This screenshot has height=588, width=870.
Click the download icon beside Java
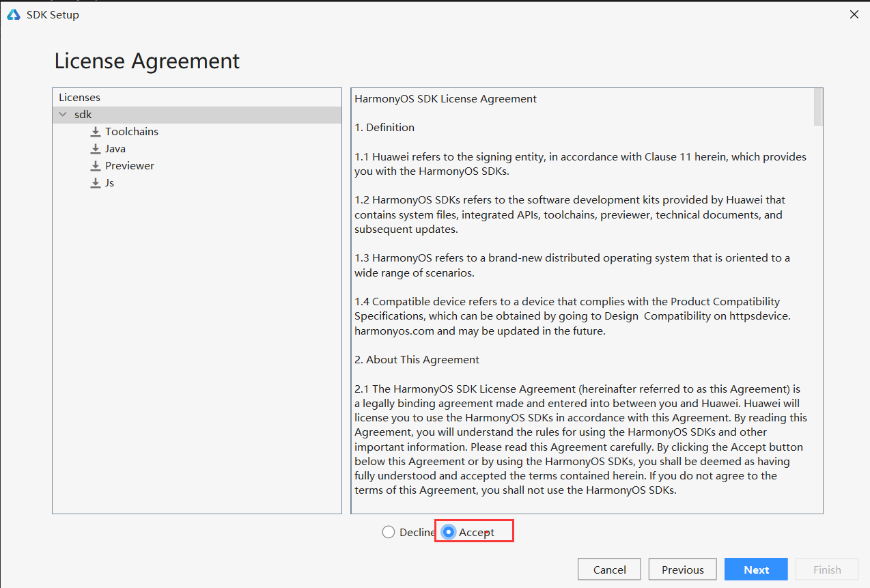click(96, 148)
